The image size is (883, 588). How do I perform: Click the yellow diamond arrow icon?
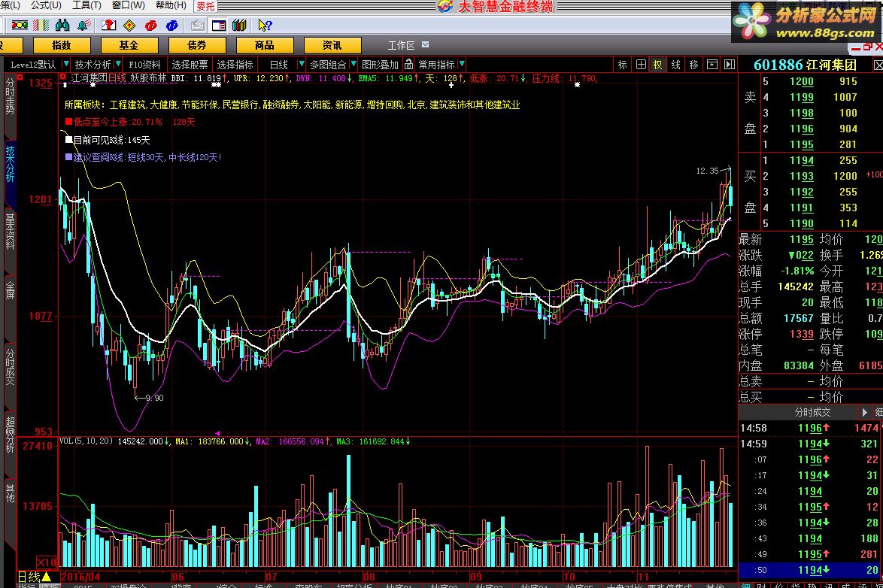click(129, 26)
